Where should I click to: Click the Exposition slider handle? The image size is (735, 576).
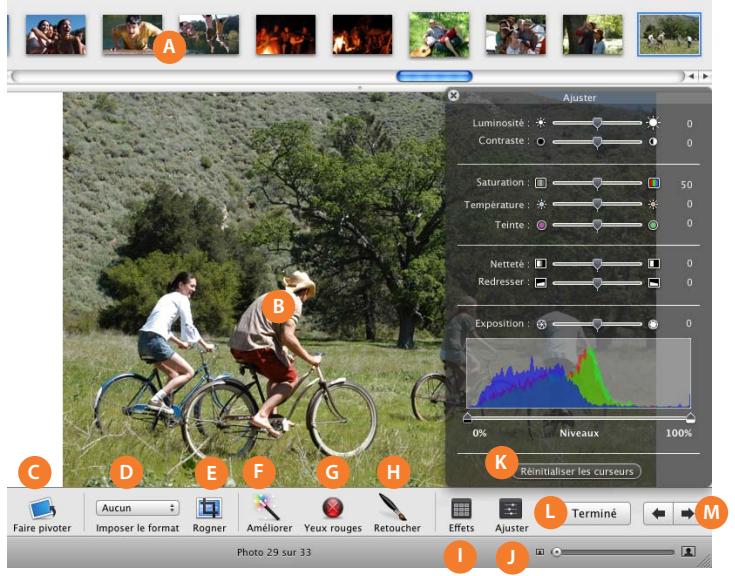[597, 324]
